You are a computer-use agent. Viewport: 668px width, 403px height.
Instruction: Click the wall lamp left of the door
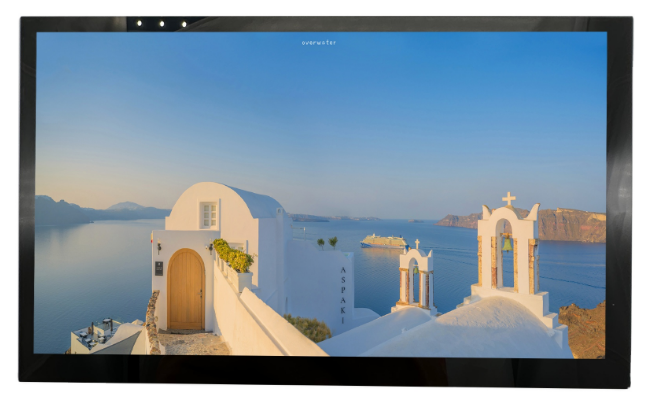(x=158, y=246)
